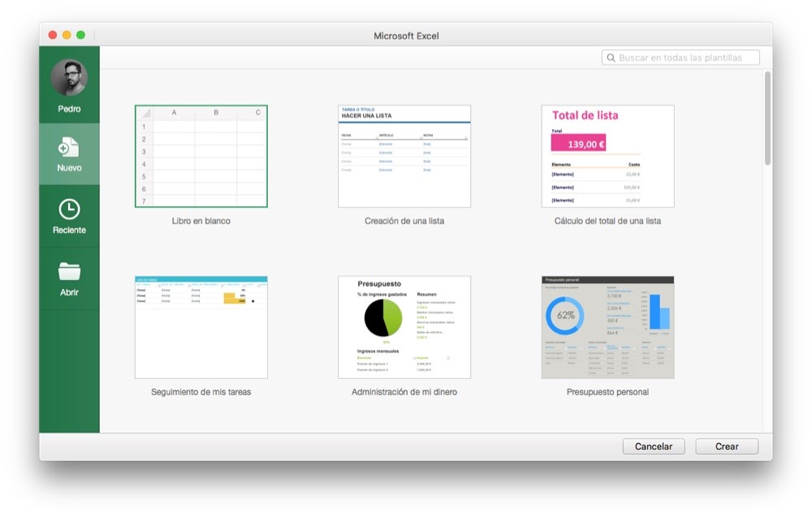Click 'Administración de mi dinero' label
The height and width of the screenshot is (517, 812).
[404, 392]
